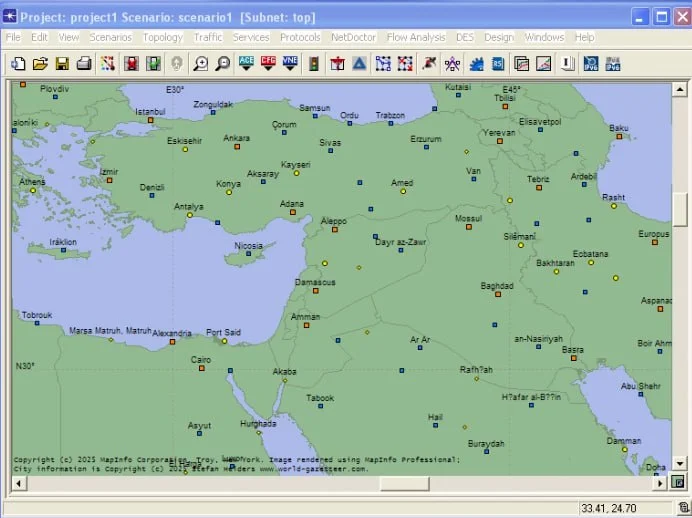
Task: Click the status bar icon beside coordinates
Action: pos(683,508)
